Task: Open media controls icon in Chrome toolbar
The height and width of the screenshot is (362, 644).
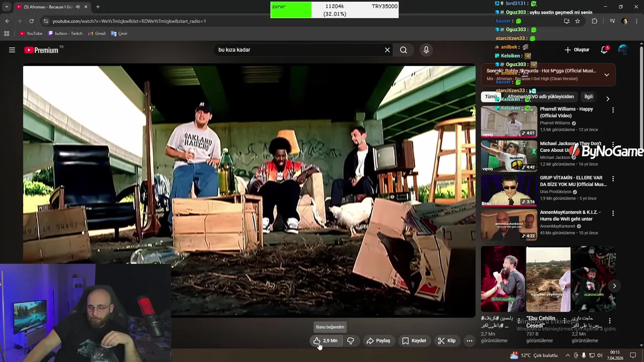Action: (x=612, y=21)
